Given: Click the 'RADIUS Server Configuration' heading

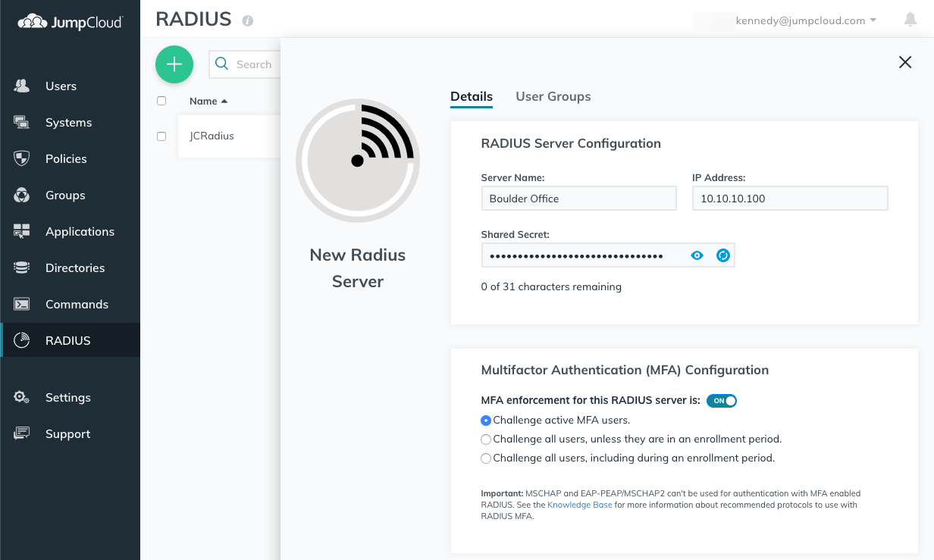Looking at the screenshot, I should click(x=571, y=143).
